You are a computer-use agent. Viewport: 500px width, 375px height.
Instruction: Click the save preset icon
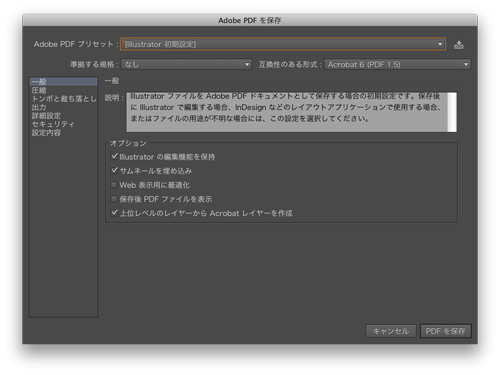point(459,44)
